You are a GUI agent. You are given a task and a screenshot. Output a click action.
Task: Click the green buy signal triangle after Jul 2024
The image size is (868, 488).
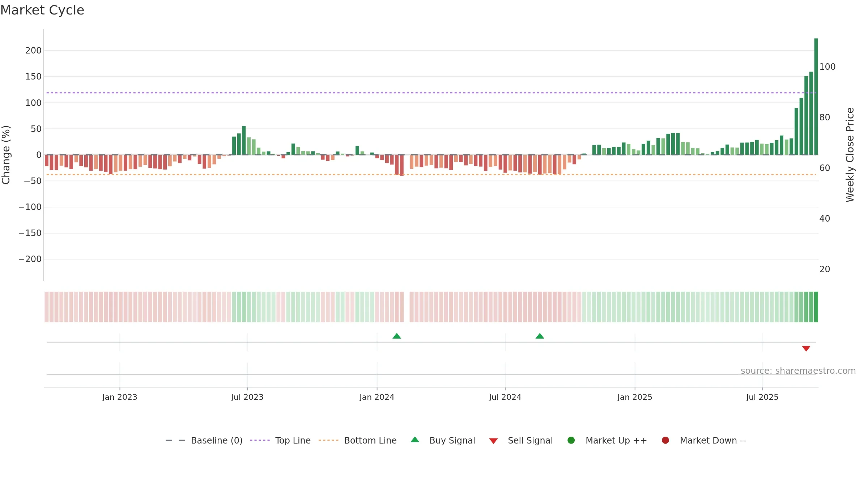point(540,336)
